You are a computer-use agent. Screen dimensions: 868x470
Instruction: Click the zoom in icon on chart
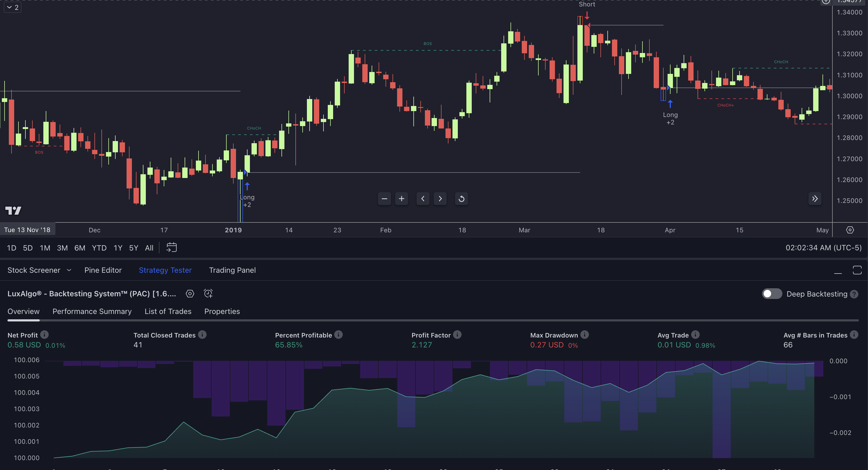(402, 199)
